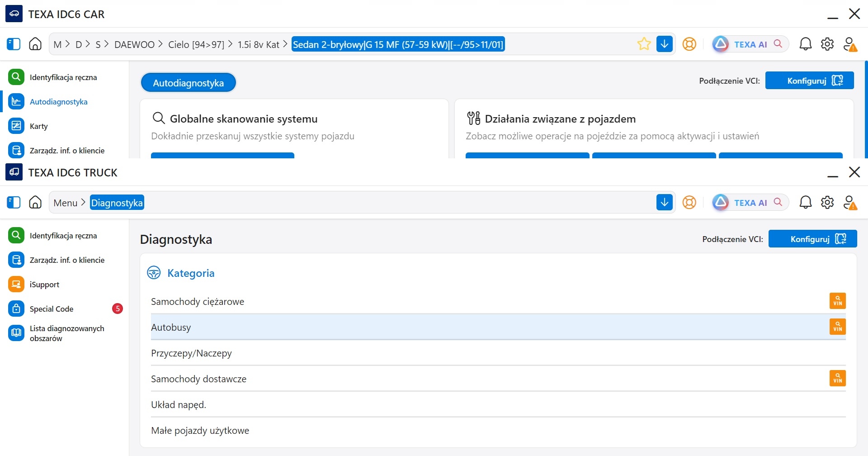Open iSupport in TRUCK sidebar
The image size is (868, 456).
64,285
